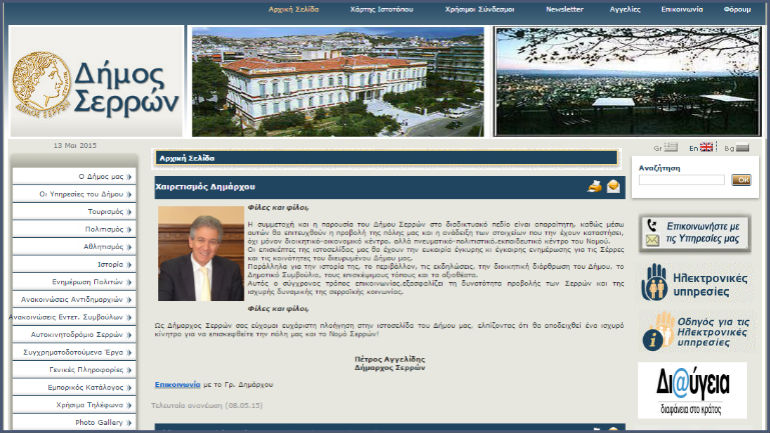Click Επικοινωνήστε με τις Υπηρεσίες μας banner

[x=692, y=232]
